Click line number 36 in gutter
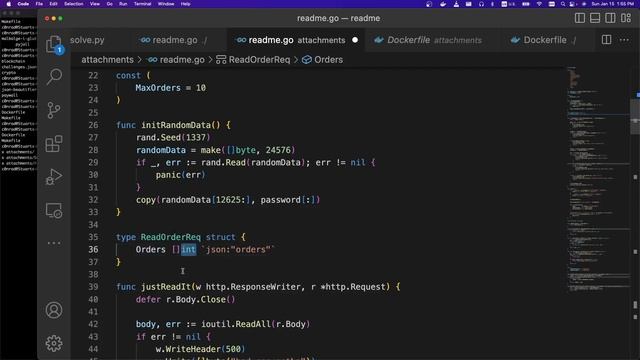The image size is (640, 360). pyautogui.click(x=93, y=249)
